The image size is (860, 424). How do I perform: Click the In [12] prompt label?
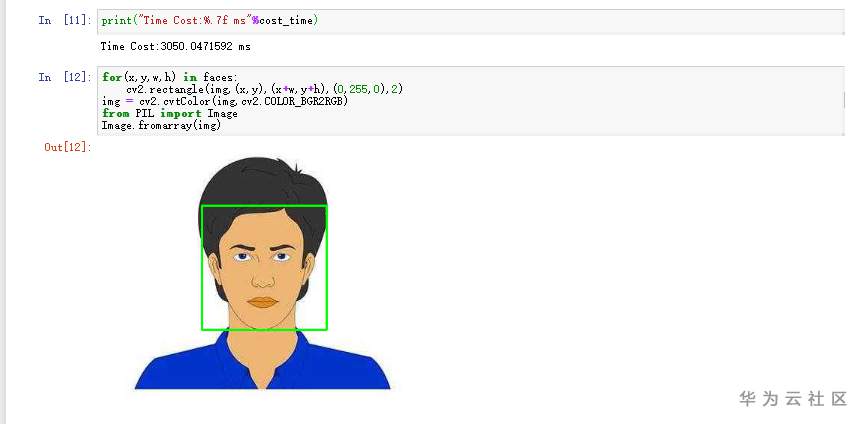65,77
